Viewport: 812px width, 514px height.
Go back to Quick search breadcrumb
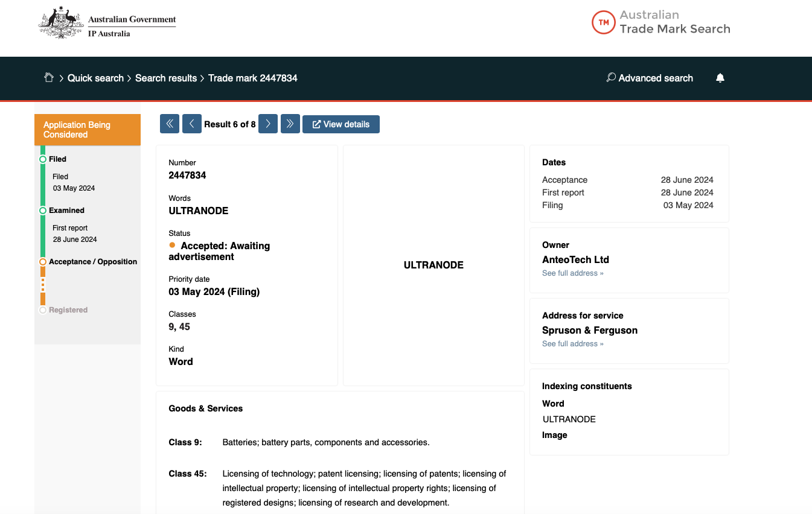(x=95, y=78)
